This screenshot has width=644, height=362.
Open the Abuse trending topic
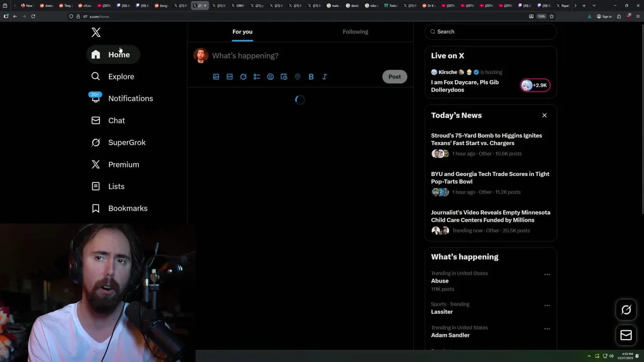point(440,281)
